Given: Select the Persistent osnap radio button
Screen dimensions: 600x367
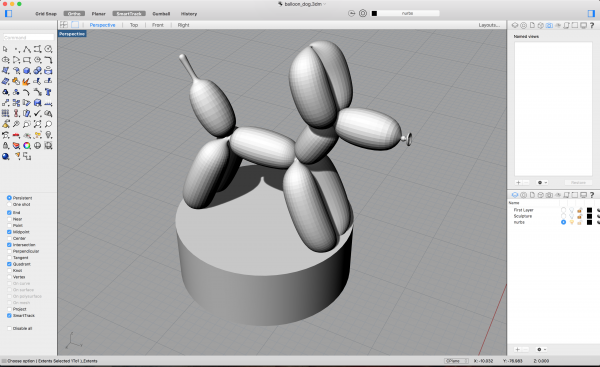Looking at the screenshot, I should point(9,198).
